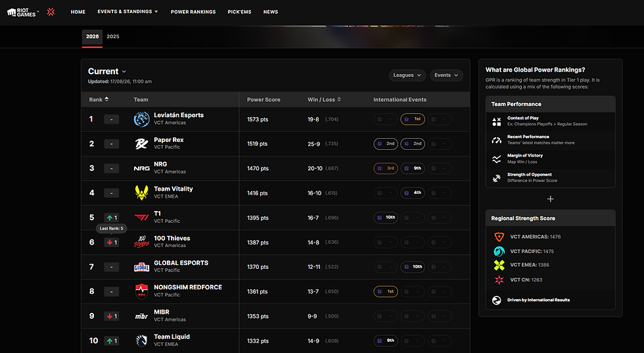Select the 2026 season tab
The image size is (644, 353).
click(x=92, y=37)
